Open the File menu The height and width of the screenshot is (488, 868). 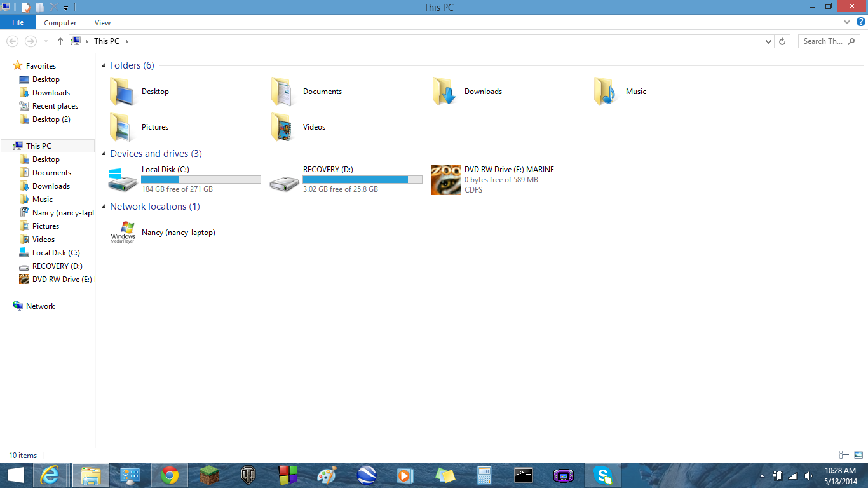18,23
